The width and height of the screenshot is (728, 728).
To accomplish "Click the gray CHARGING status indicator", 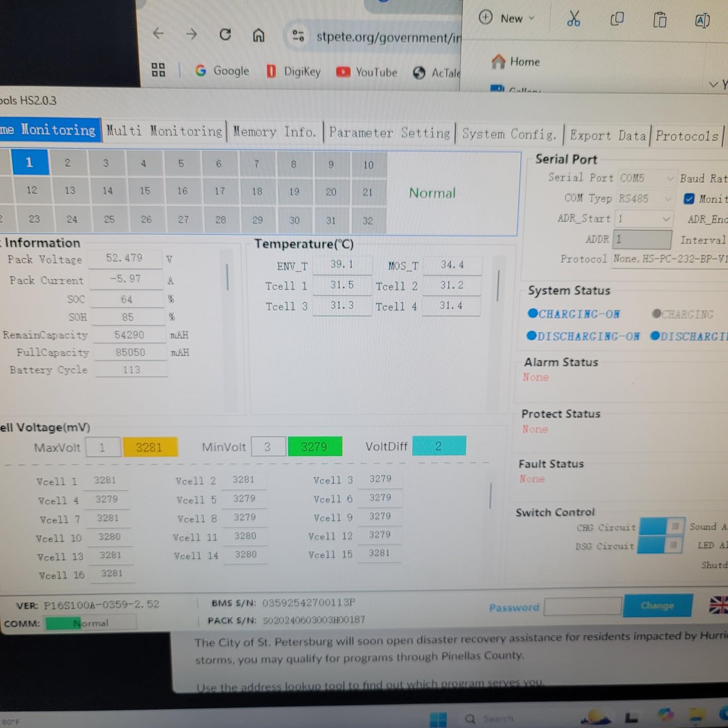I will tap(682, 314).
